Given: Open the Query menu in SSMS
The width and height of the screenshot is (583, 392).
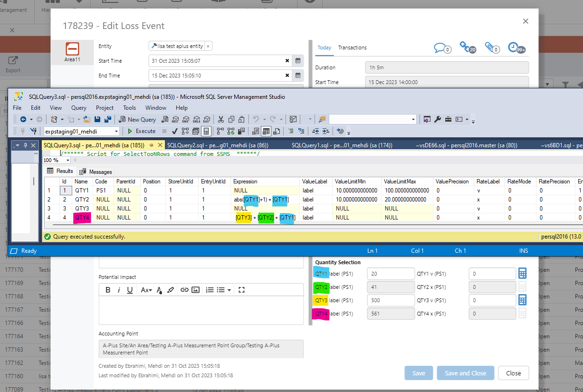Looking at the screenshot, I should 77,108.
